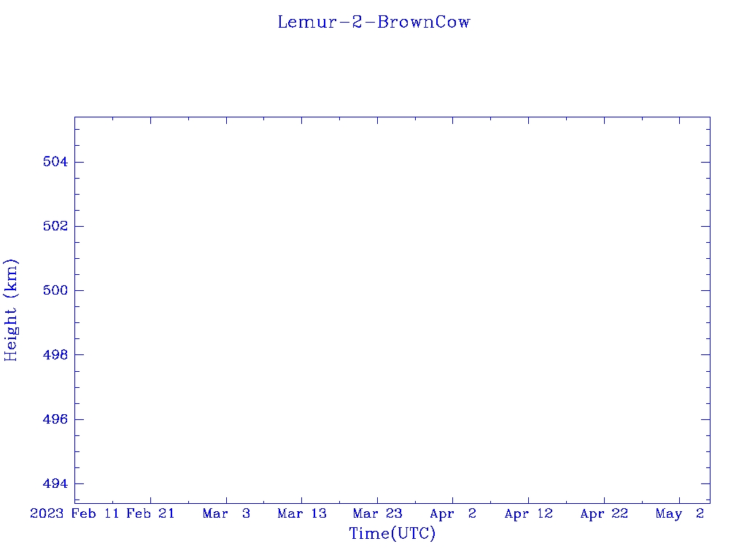This screenshot has width=747, height=560.
Task: Click the Apr 12 date label
Action: click(529, 513)
